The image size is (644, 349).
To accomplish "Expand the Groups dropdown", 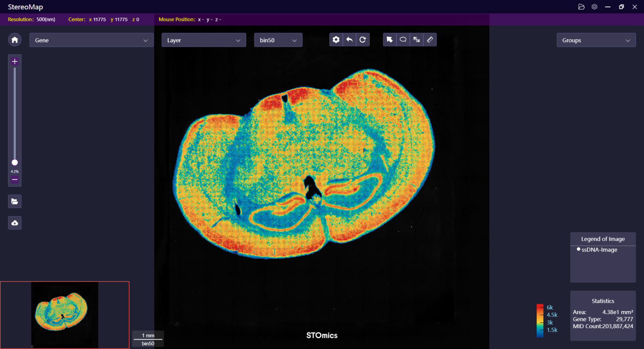I will [596, 40].
